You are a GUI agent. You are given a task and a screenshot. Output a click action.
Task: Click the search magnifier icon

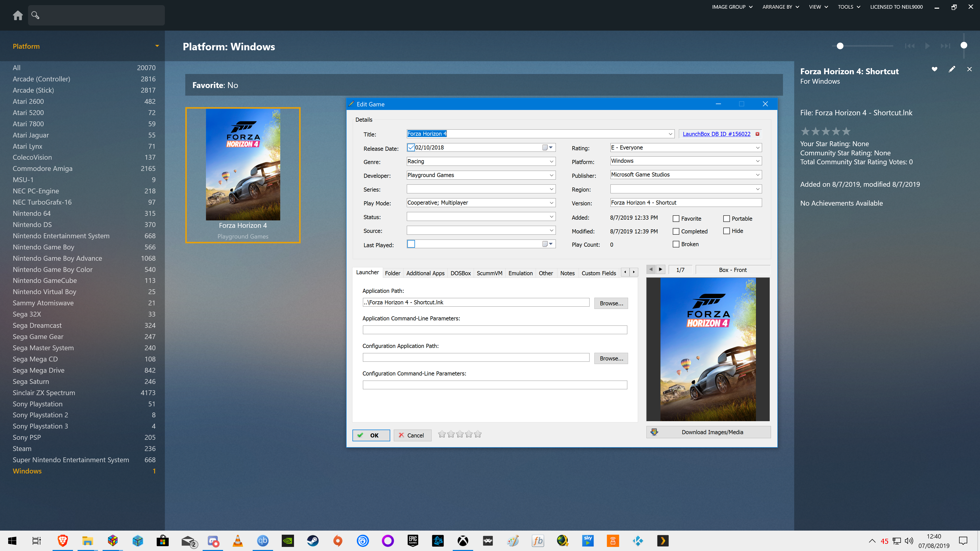point(35,15)
